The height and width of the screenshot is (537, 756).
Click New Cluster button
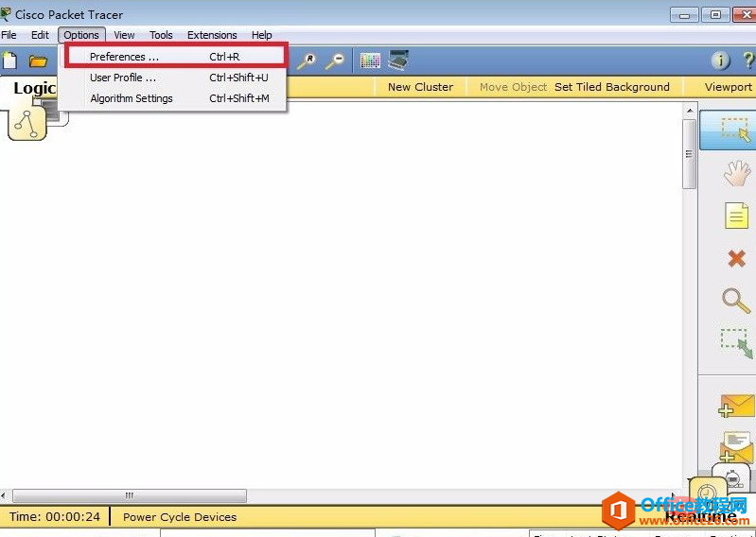point(420,87)
